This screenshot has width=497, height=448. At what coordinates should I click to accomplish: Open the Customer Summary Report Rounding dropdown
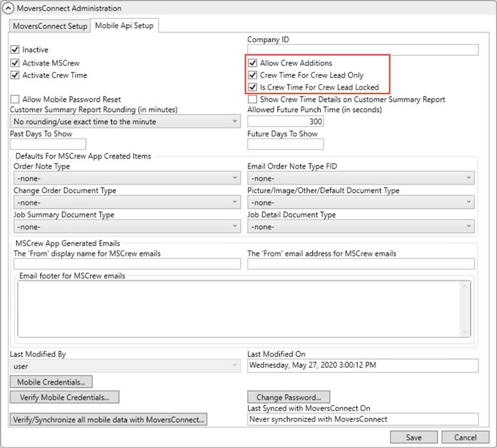pyautogui.click(x=125, y=121)
